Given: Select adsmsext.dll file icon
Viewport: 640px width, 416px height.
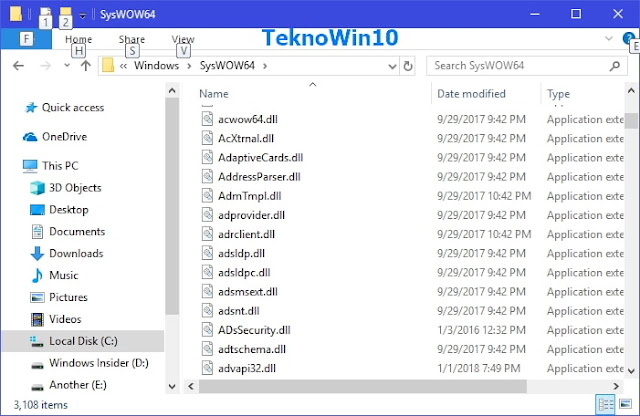Looking at the screenshot, I should (207, 292).
